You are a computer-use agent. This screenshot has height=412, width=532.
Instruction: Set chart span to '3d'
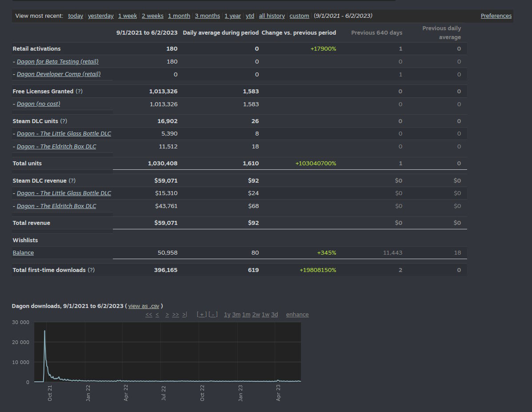click(x=274, y=315)
